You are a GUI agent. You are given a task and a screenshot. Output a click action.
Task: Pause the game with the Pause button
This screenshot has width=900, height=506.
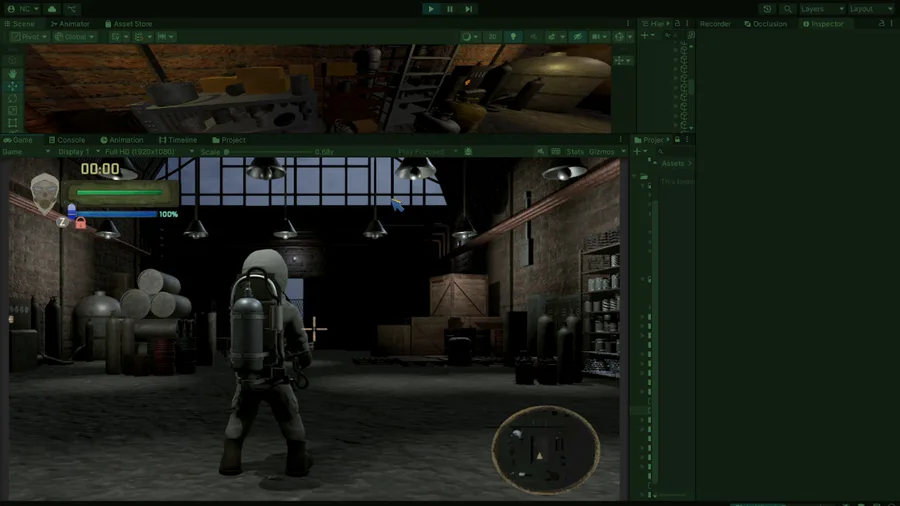point(450,9)
